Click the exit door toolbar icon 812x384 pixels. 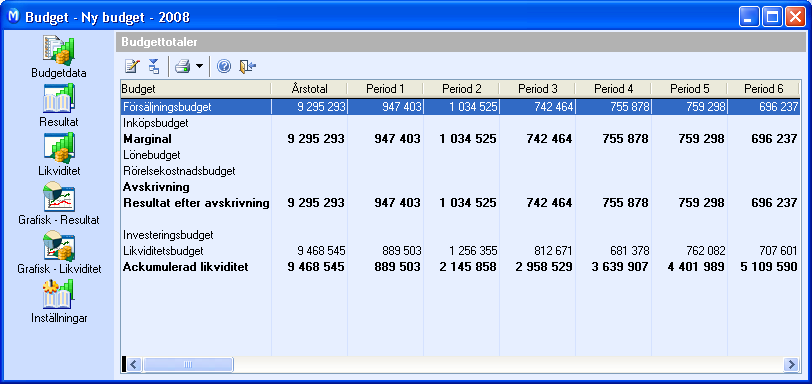[248, 66]
